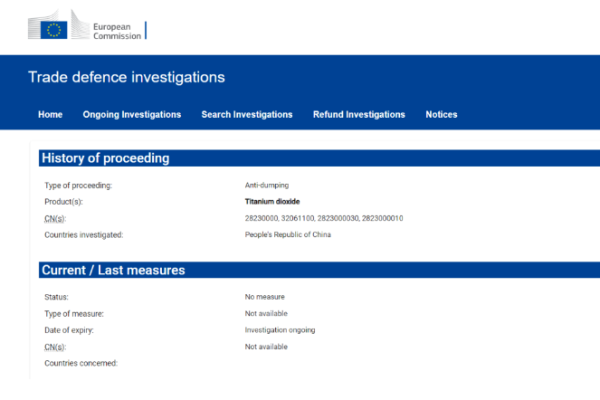
Task: Click the Product(s) label
Action: 64,202
